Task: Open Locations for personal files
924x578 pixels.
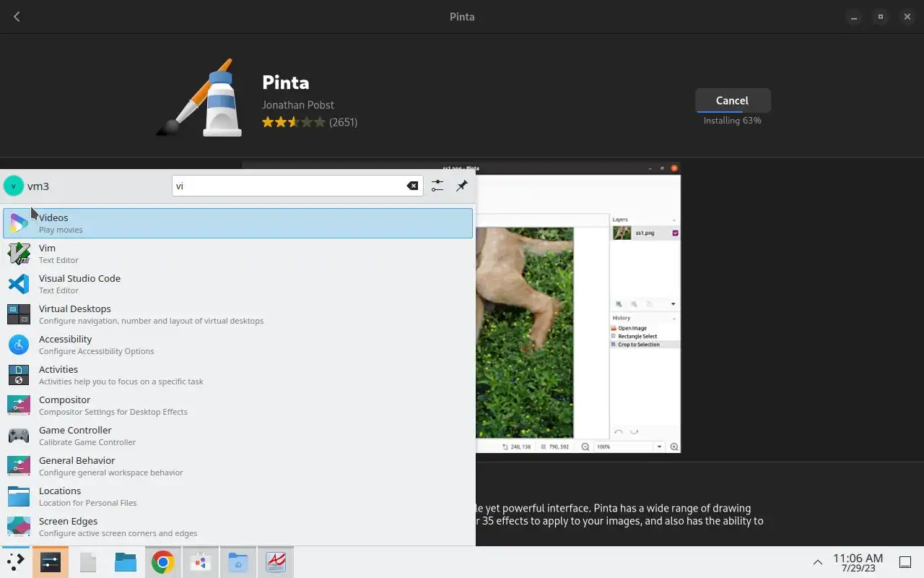Action: coord(238,496)
